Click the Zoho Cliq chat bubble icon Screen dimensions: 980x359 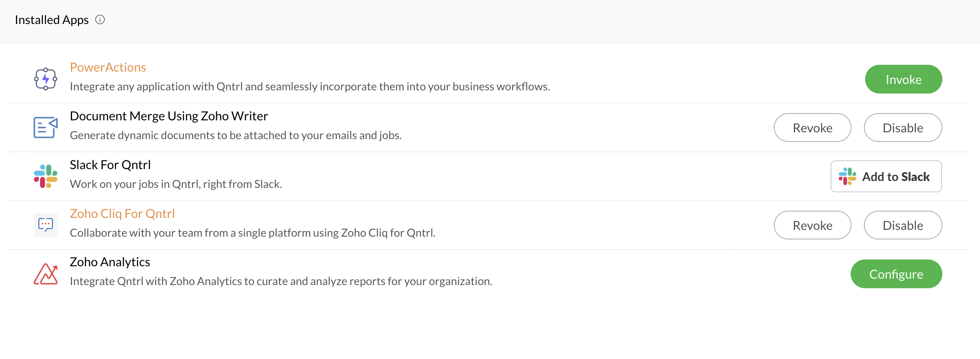[x=46, y=225]
